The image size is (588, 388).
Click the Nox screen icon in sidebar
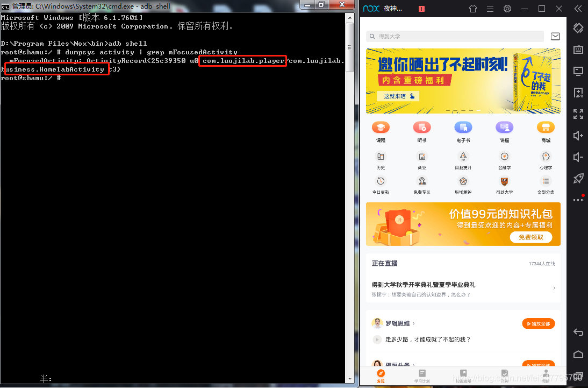[578, 71]
